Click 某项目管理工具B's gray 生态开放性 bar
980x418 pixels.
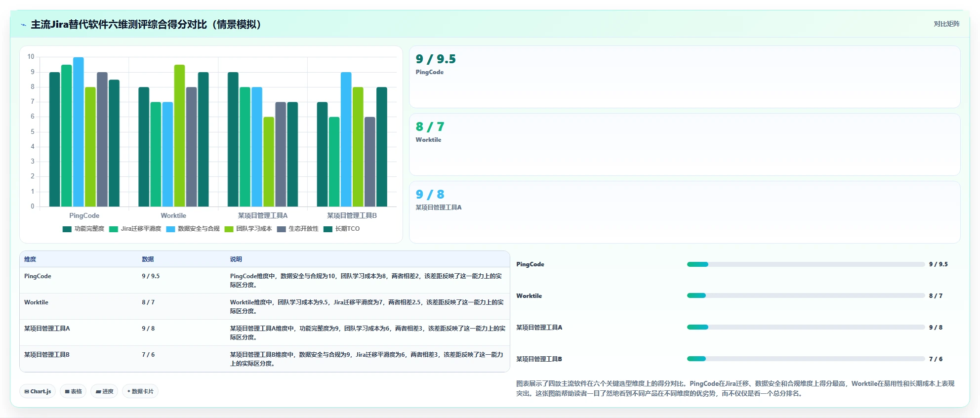(x=370, y=162)
